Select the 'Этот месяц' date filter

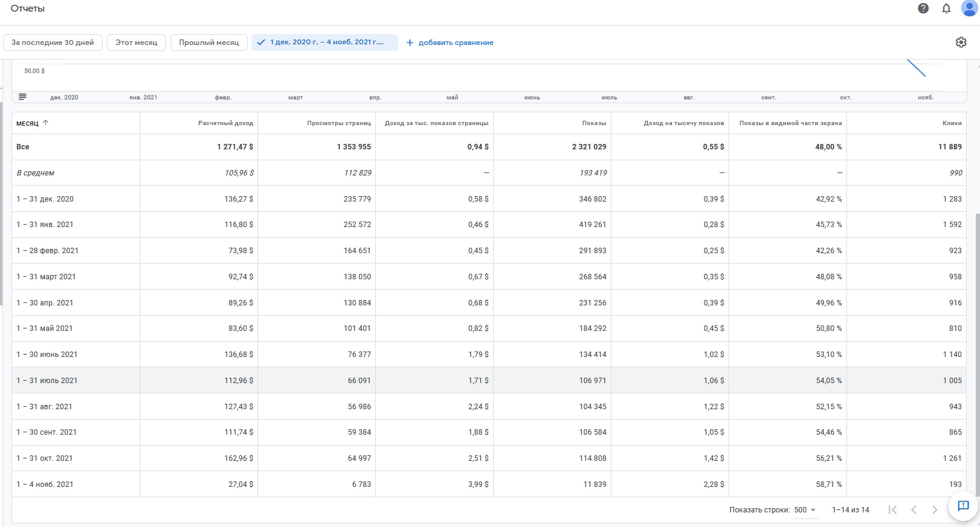click(136, 42)
